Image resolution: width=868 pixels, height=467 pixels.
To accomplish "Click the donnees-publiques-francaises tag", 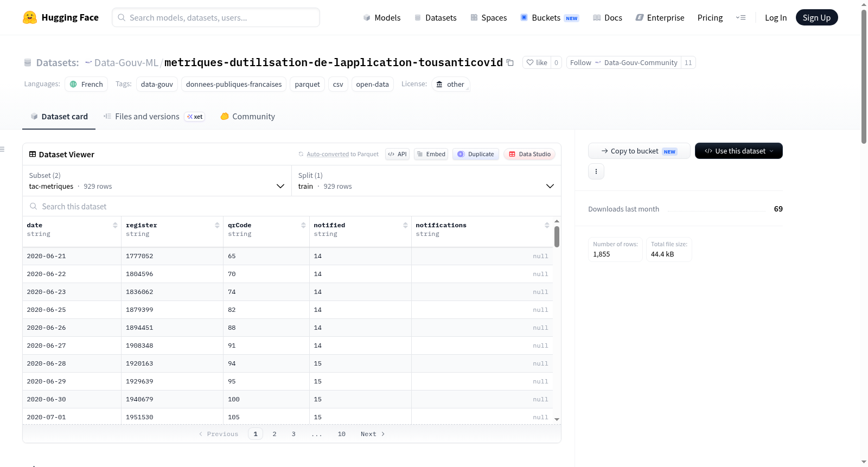I will [234, 84].
